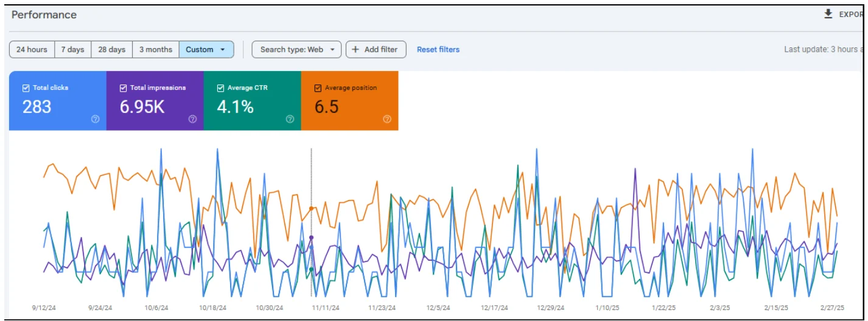
Task: Toggle the Average CTR checkbox
Action: 220,88
